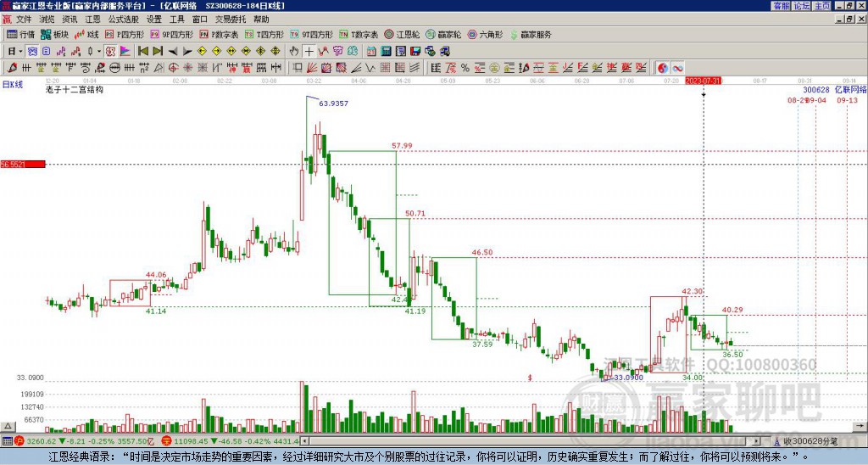Switch to the K线 chart button

coord(86,34)
